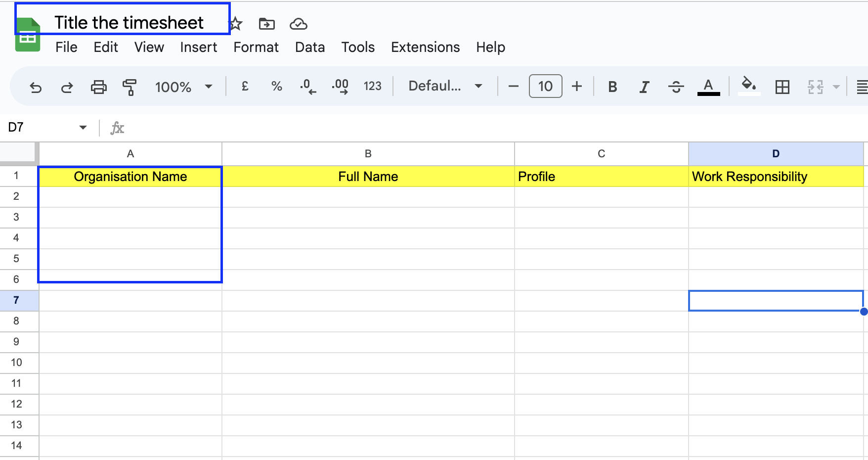Click the Undo arrow icon
This screenshot has width=868, height=460.
[x=36, y=87]
